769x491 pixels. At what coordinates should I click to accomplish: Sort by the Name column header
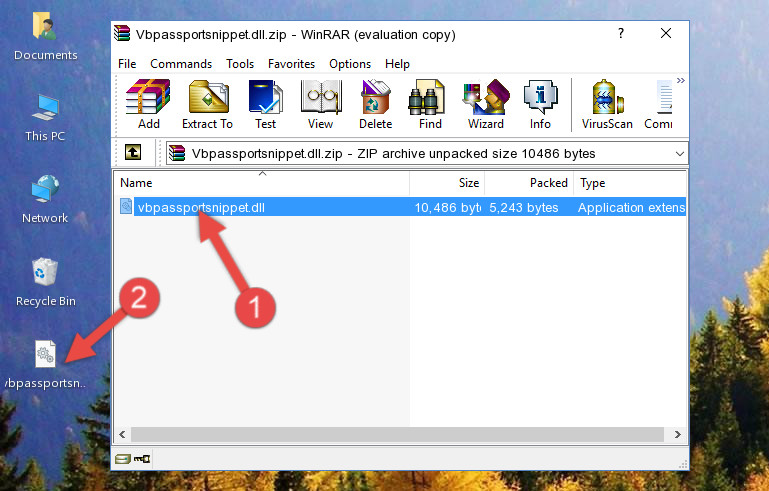point(262,183)
